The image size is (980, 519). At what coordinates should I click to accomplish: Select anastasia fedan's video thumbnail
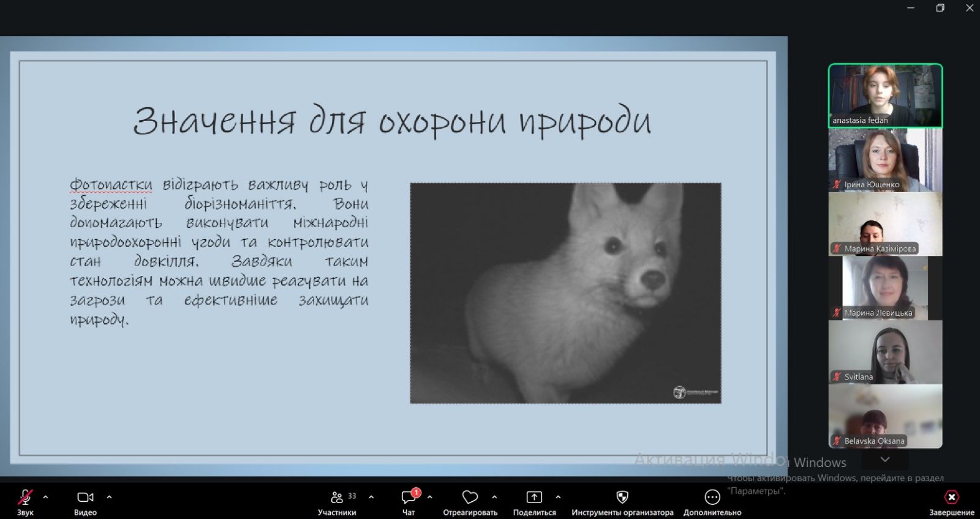pyautogui.click(x=885, y=95)
